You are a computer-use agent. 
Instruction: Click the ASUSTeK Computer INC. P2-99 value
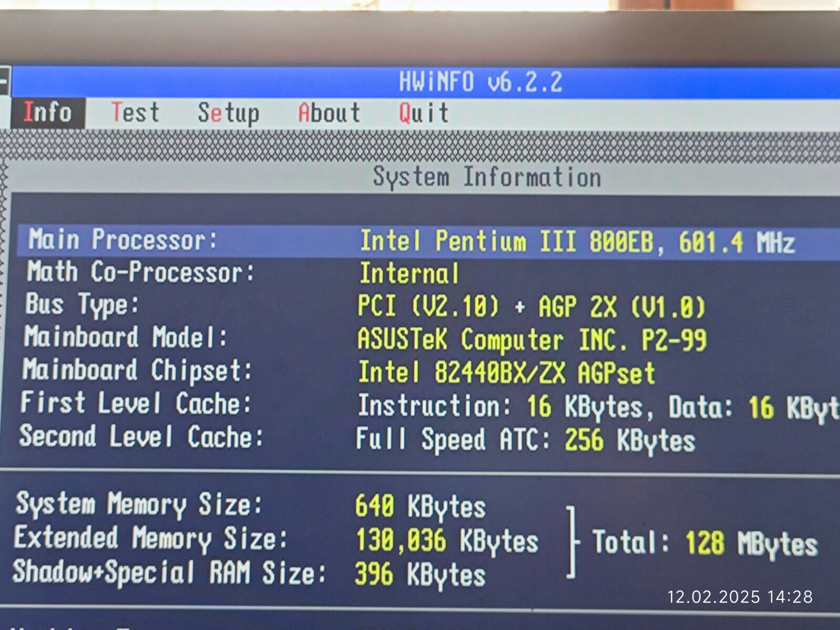pos(532,339)
